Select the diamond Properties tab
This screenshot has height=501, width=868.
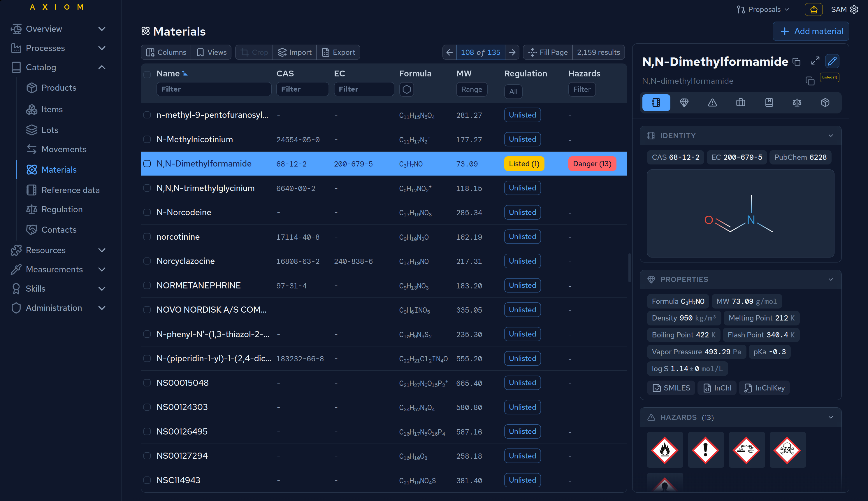pyautogui.click(x=684, y=103)
